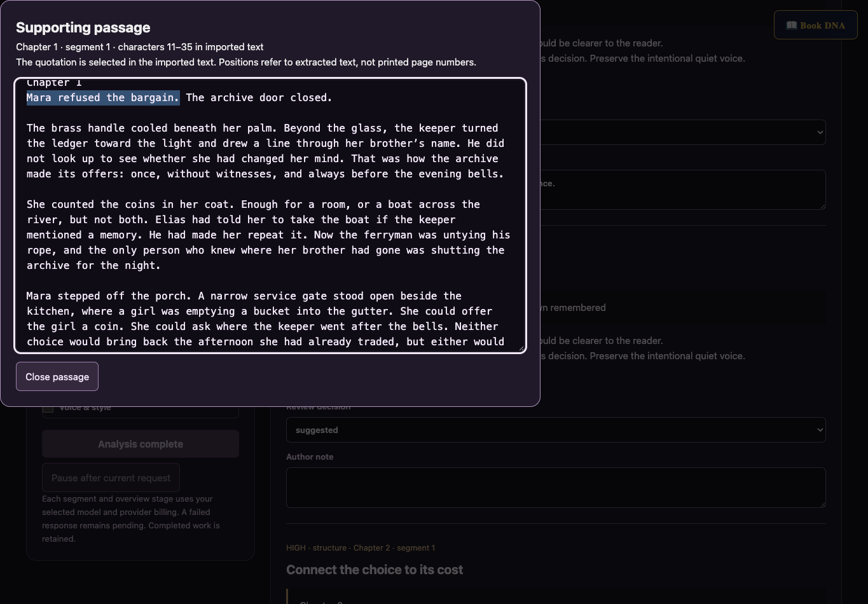Place the cursor in the paragraph starting 'She counted the coins'
Viewport: 868px width, 604px height.
click(x=268, y=235)
